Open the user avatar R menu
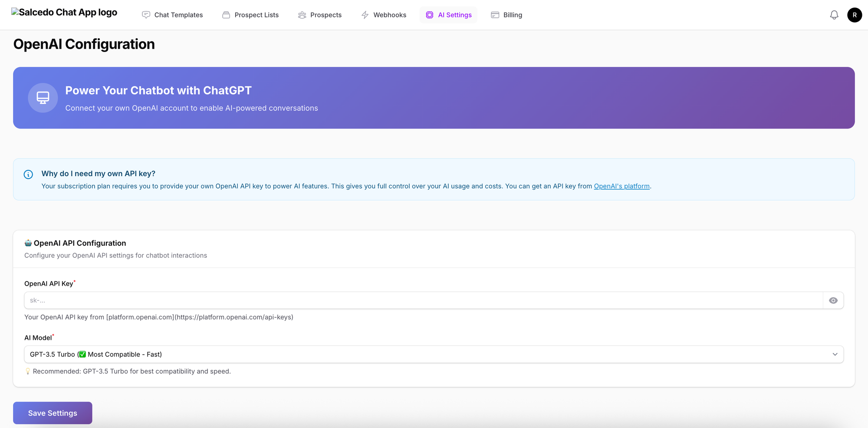Image resolution: width=868 pixels, height=428 pixels. 854,15
